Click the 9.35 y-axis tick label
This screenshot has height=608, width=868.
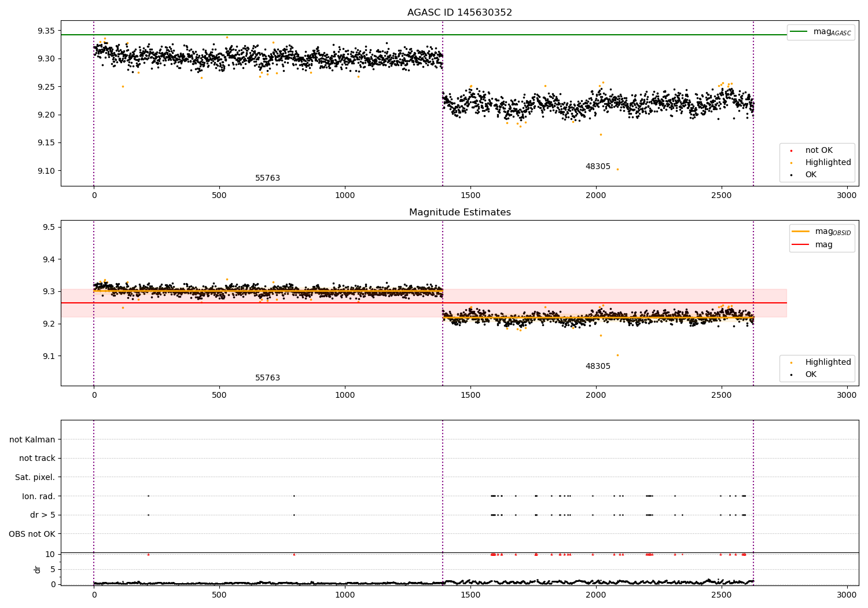(46, 31)
